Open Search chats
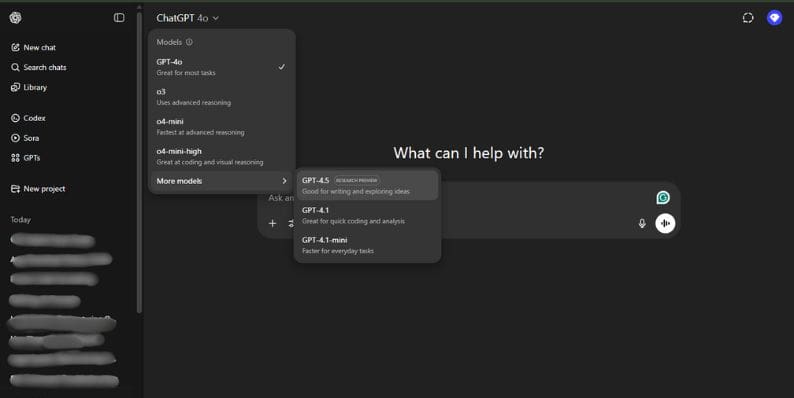794x398 pixels. click(38, 67)
